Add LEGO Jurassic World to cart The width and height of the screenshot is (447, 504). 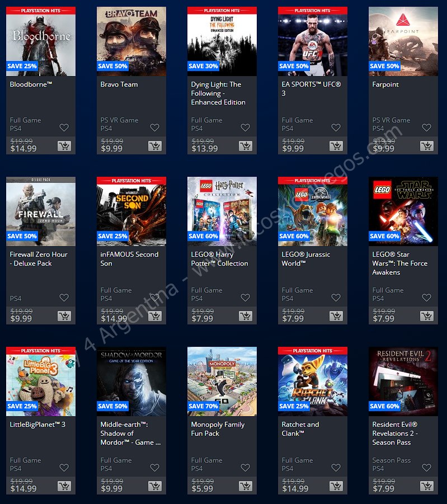coord(336,316)
